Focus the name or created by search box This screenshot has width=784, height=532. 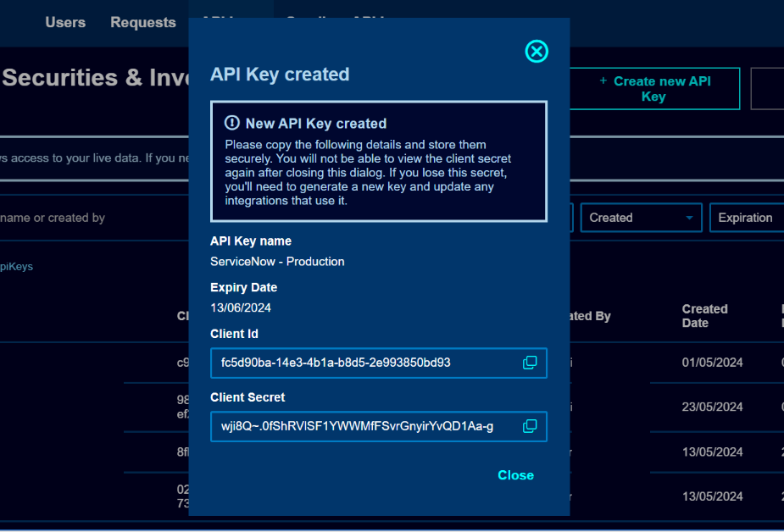tap(85, 218)
